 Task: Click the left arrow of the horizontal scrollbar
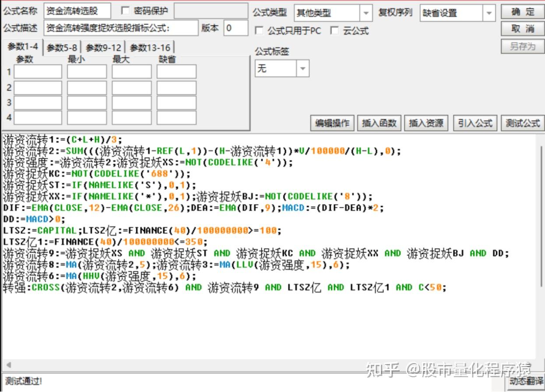[x=8, y=365]
